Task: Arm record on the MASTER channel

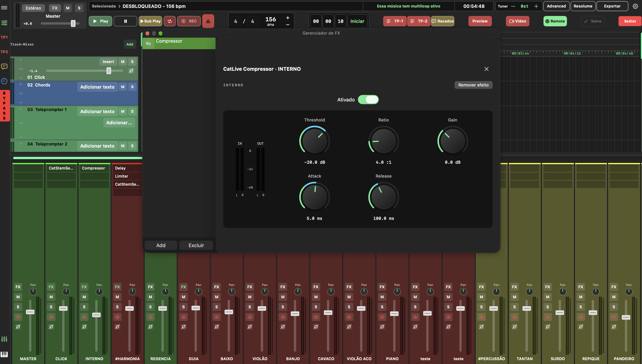Action: click(18, 317)
